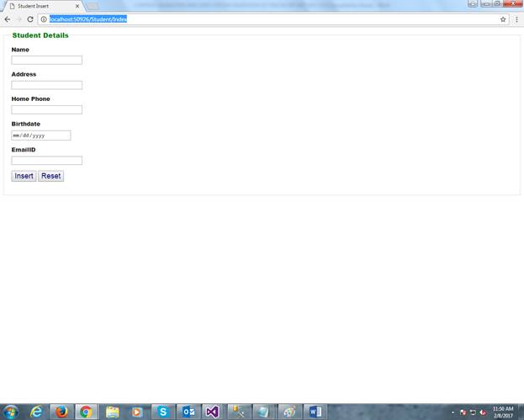Open Word from the taskbar

pyautogui.click(x=315, y=412)
